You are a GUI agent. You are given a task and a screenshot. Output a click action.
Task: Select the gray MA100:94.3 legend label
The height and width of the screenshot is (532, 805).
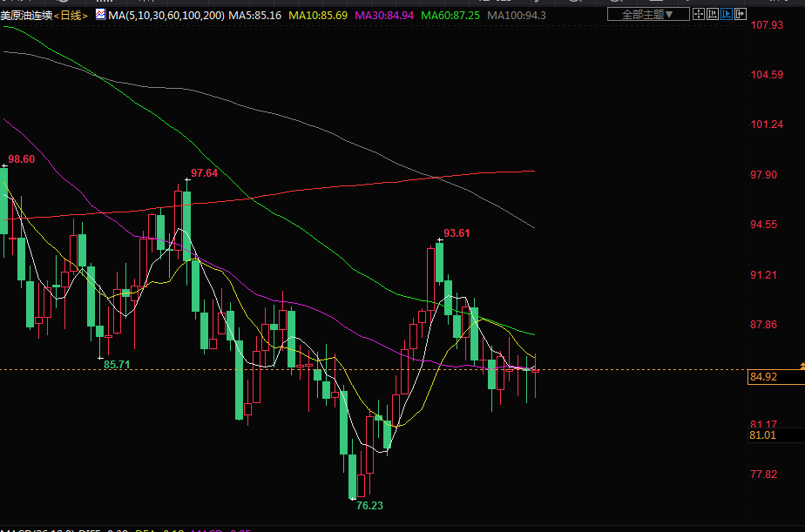click(x=517, y=16)
